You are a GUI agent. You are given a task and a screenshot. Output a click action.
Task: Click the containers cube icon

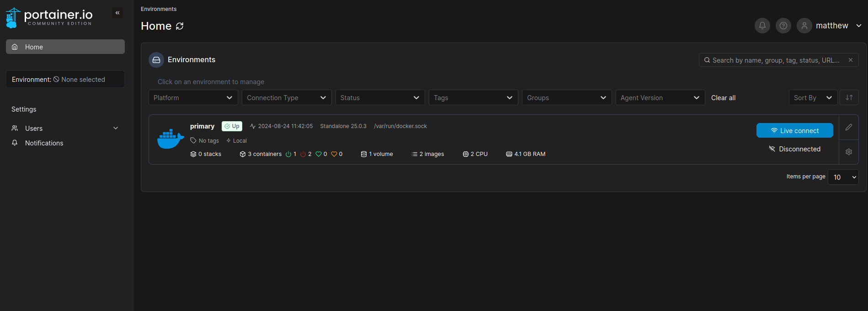tap(243, 154)
